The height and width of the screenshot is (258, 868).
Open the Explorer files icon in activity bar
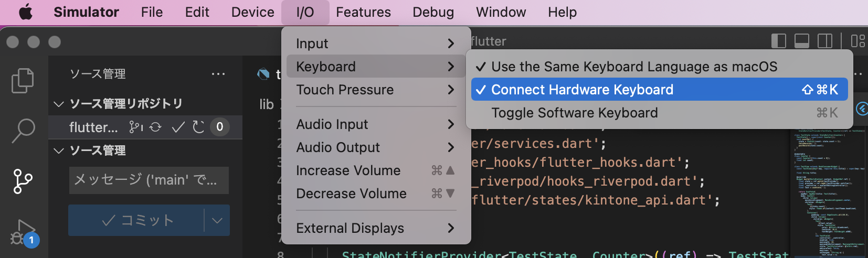(x=23, y=81)
